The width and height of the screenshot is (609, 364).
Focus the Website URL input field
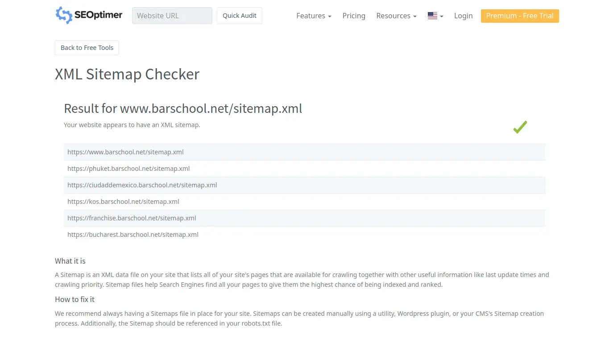(x=172, y=16)
